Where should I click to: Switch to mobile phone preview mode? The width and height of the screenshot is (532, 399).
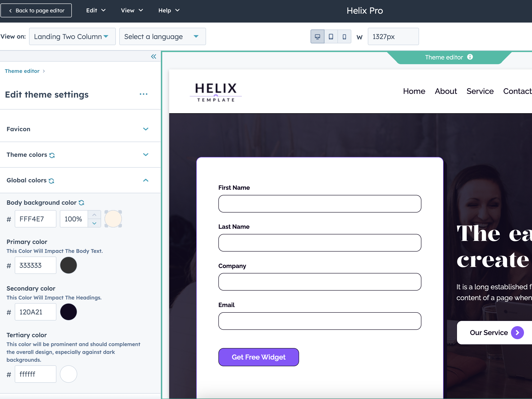coord(344,36)
